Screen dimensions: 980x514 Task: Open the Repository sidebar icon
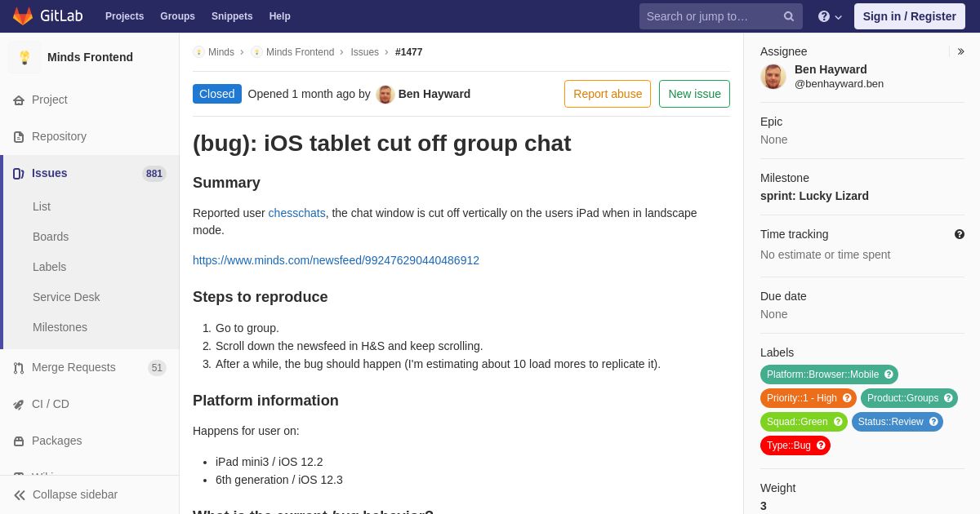pyautogui.click(x=19, y=137)
